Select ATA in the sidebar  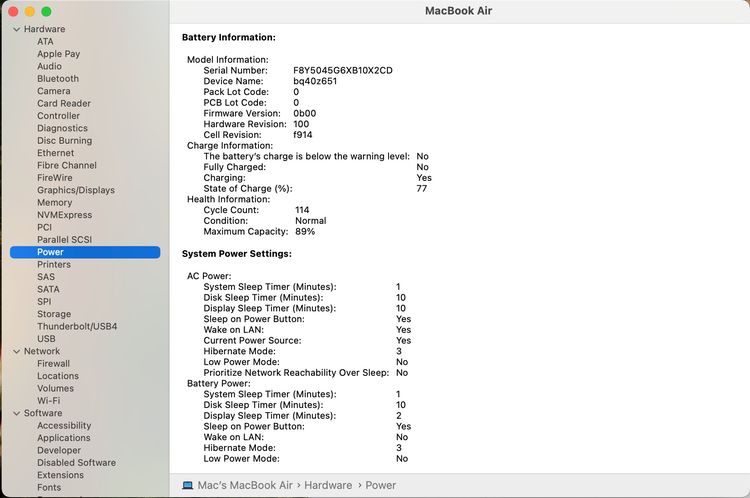[x=45, y=42]
